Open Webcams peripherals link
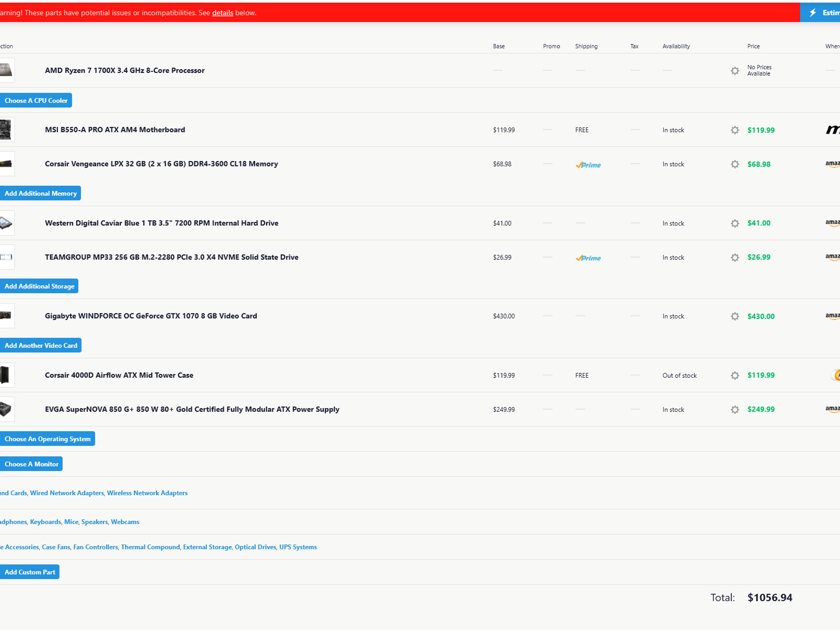This screenshot has height=630, width=840. [x=125, y=522]
